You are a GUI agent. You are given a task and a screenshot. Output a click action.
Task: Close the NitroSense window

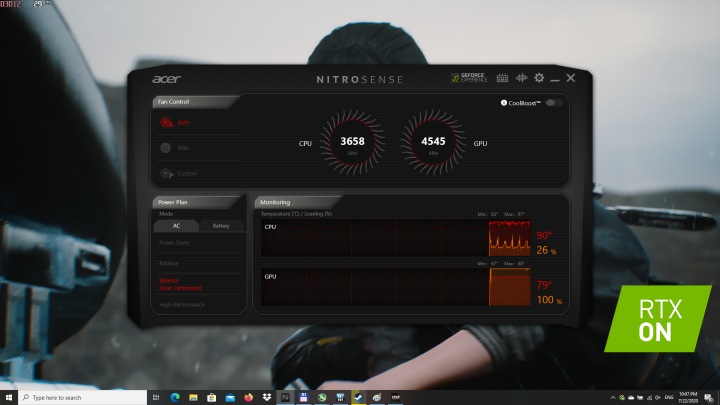(571, 78)
